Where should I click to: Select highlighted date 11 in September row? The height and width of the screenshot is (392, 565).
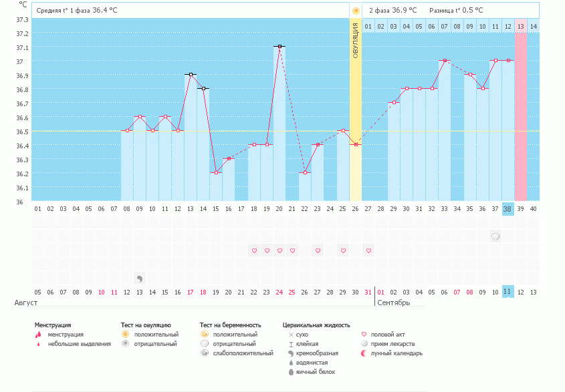coord(507,292)
